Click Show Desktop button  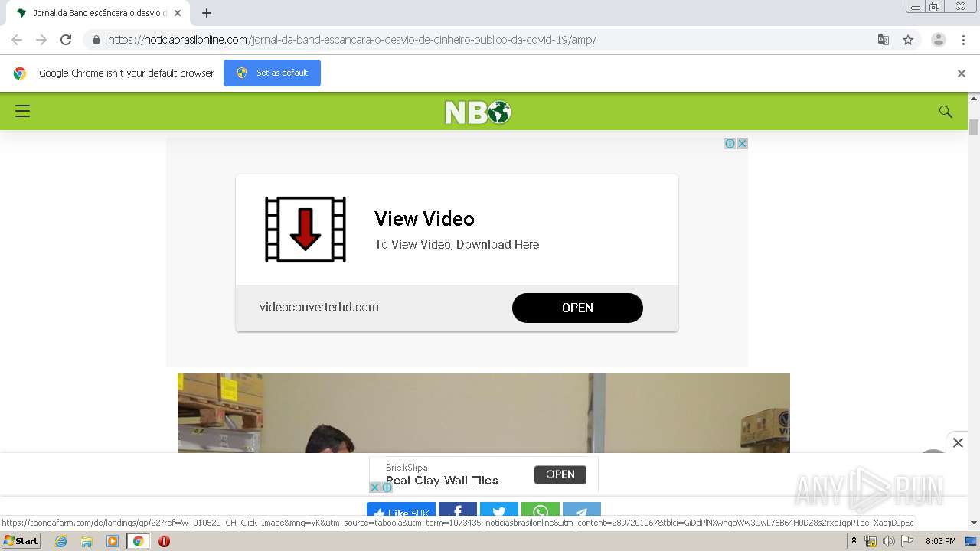pyautogui.click(x=972, y=541)
